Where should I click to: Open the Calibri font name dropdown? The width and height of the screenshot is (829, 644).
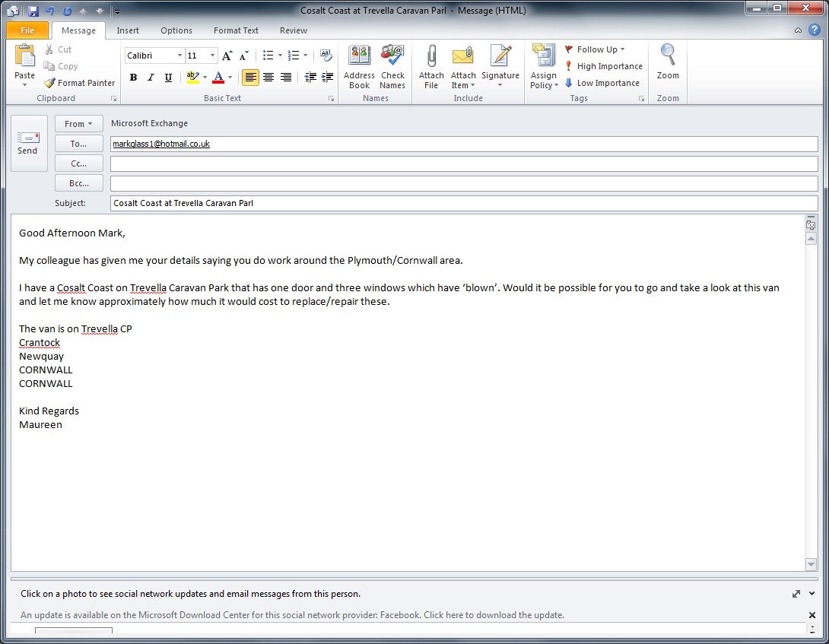179,56
